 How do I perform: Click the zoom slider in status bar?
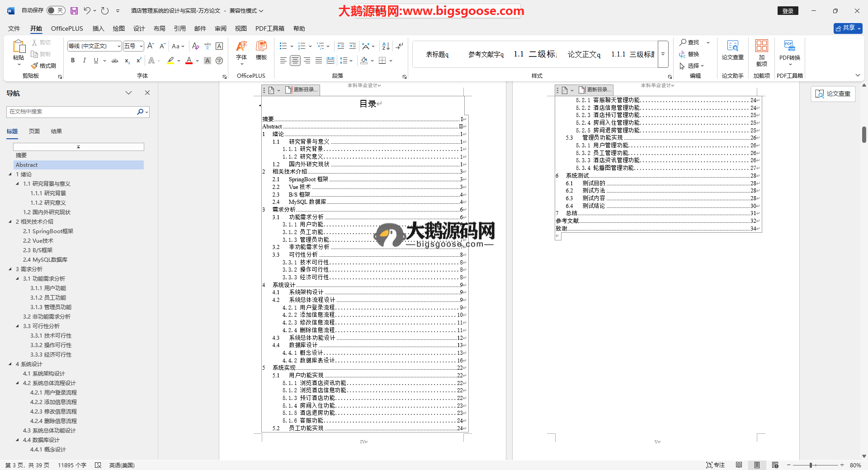pos(811,465)
